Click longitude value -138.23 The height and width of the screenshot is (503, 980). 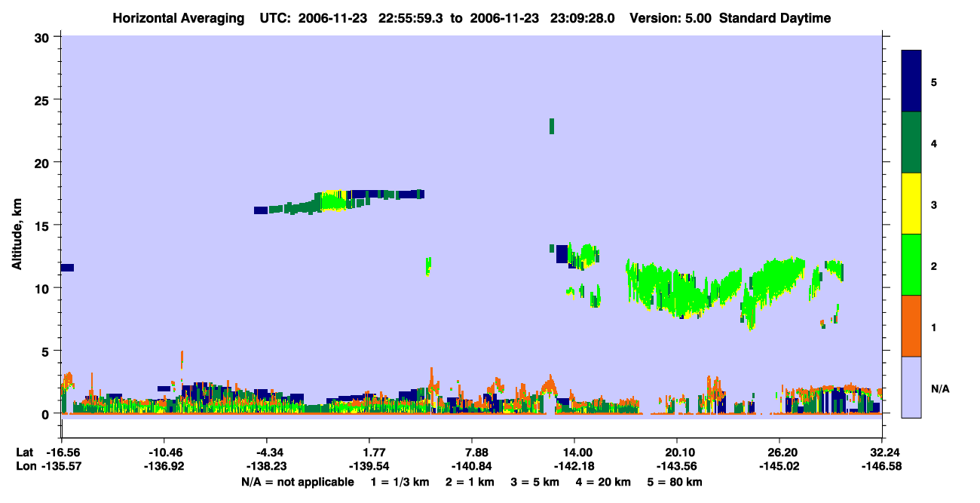267,466
